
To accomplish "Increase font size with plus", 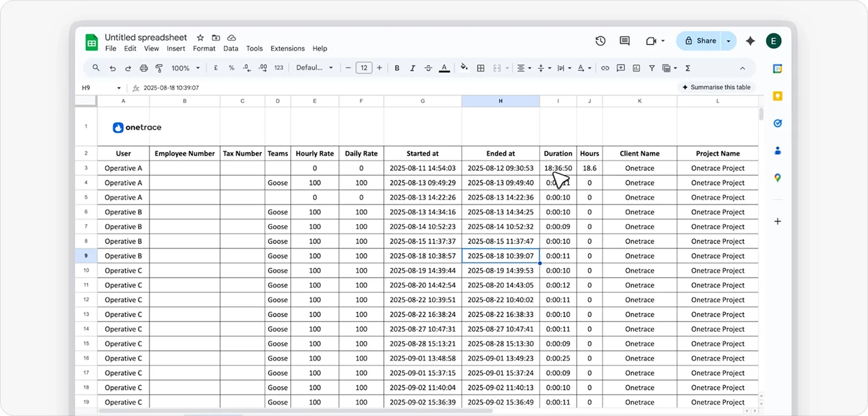I will pos(379,68).
